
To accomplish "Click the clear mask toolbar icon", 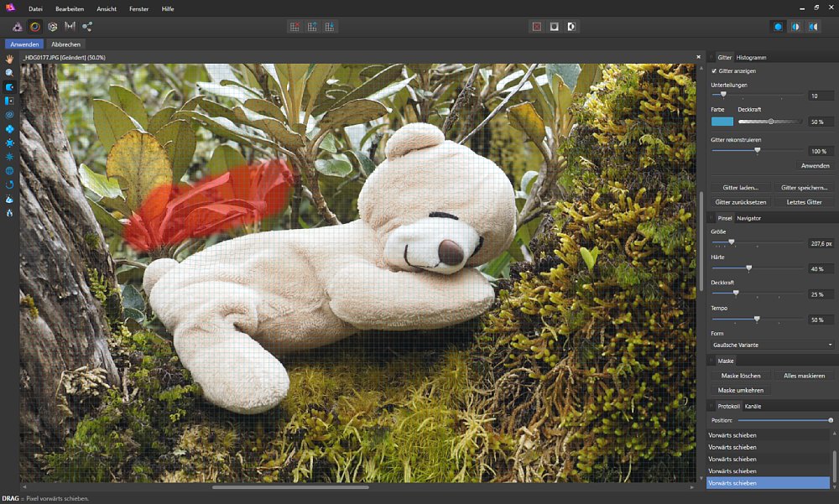I will [537, 27].
